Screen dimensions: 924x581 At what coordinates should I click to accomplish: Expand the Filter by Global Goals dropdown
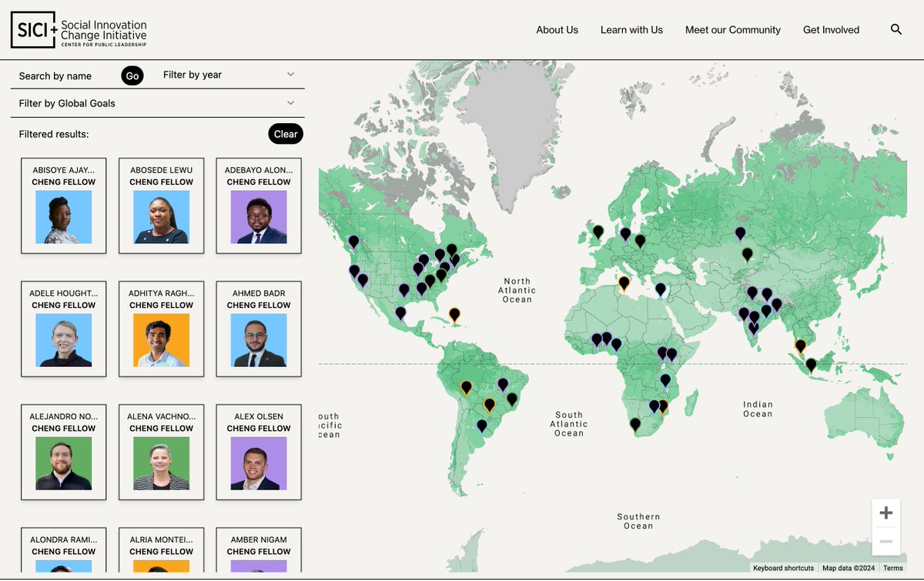tap(157, 103)
